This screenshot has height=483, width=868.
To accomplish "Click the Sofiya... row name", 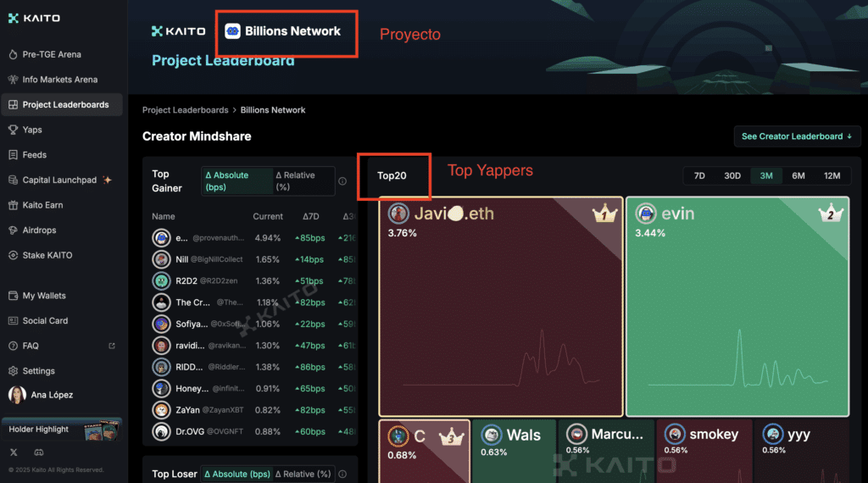I will click(x=192, y=325).
